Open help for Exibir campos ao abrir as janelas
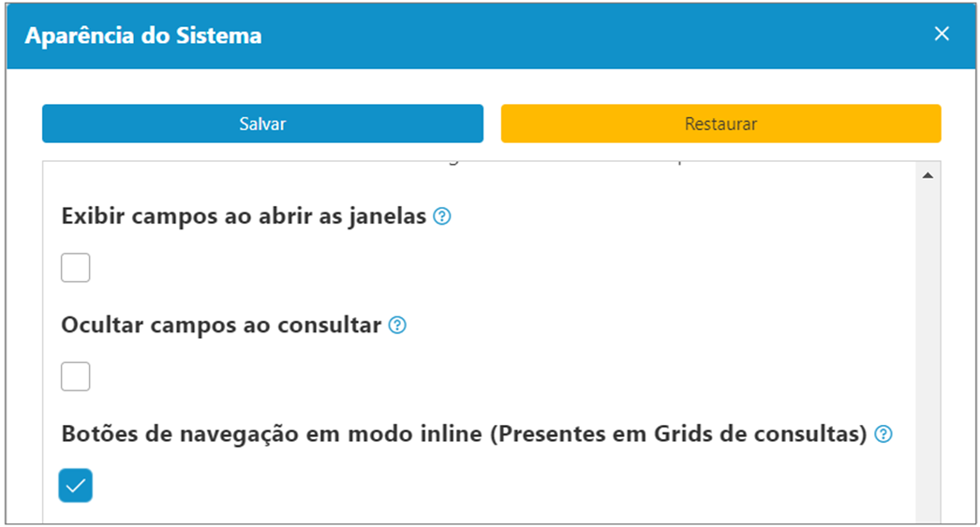 pyautogui.click(x=442, y=216)
